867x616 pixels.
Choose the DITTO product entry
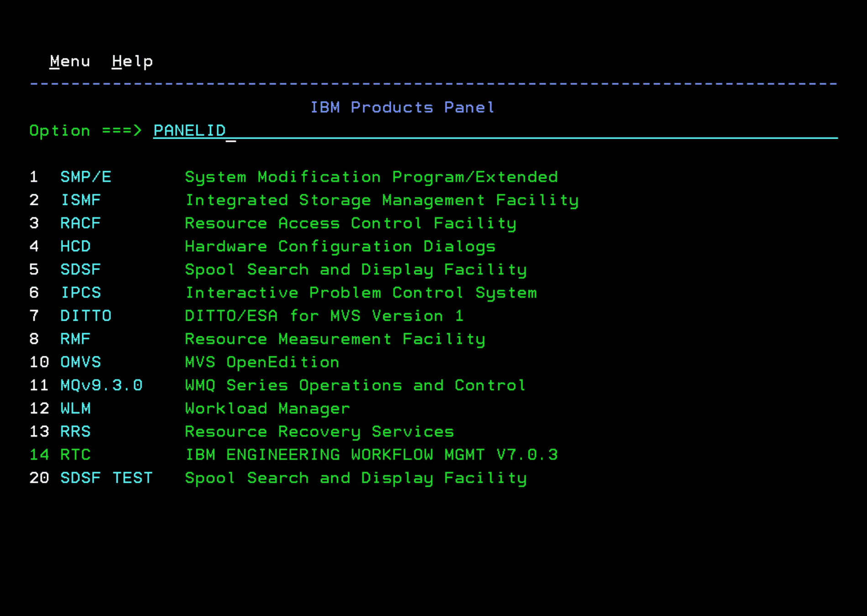pos(86,316)
